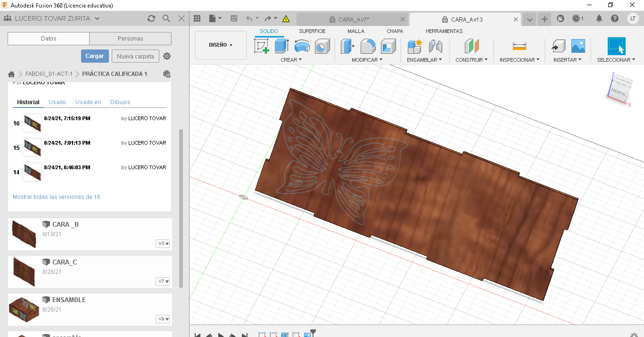
Task: Open the extensions icon in the top bar
Action: [x=561, y=19]
